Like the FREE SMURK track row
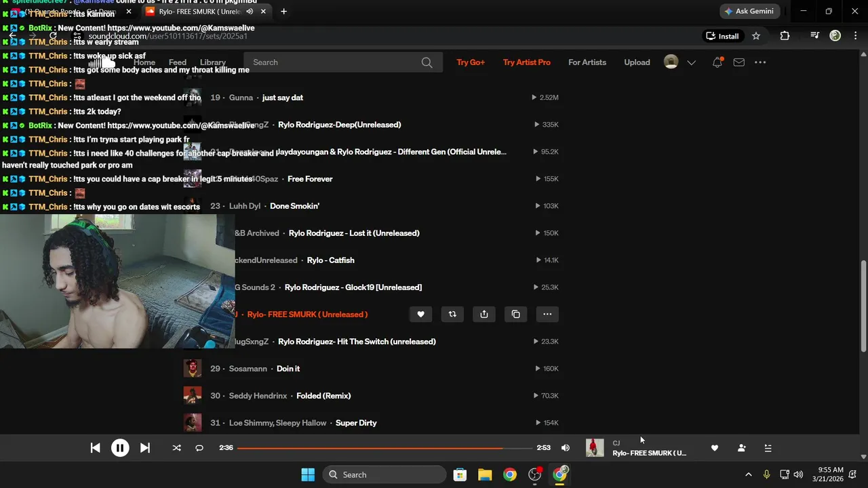The width and height of the screenshot is (868, 488). point(420,314)
